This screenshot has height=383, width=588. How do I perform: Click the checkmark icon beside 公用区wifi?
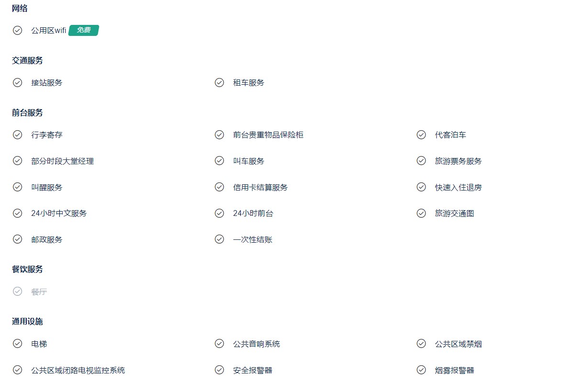tap(17, 30)
